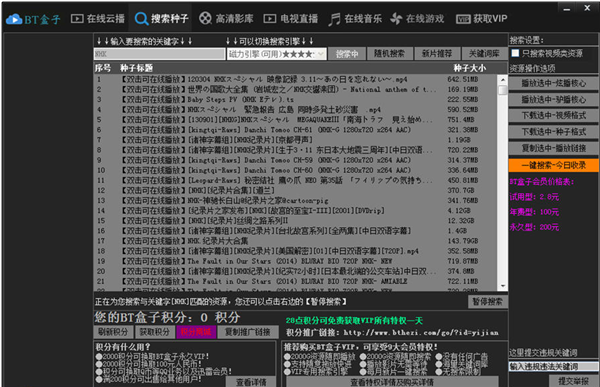Screen dimensions: 600x387
Task: Select row 16 台北故宫系列 result
Action: click(295, 230)
